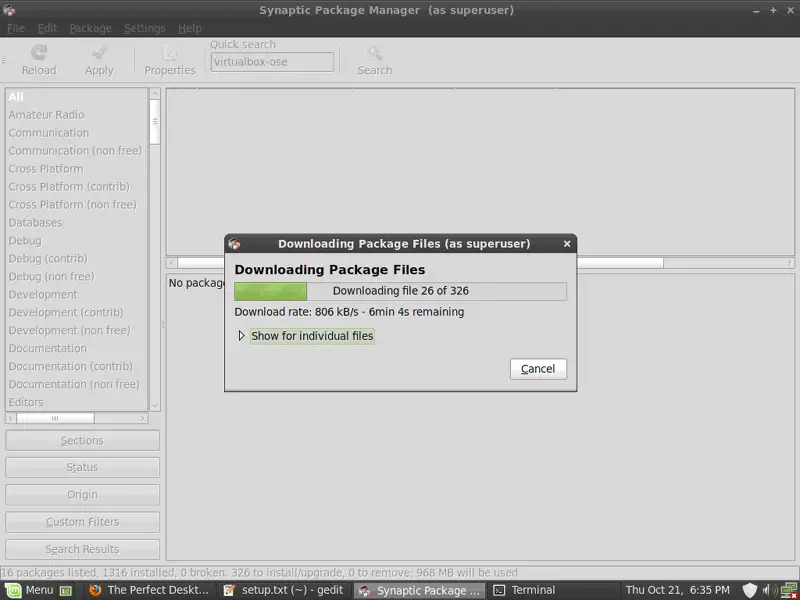Open package Properties from the toolbar
Viewport: 800px width, 600px height.
(169, 60)
